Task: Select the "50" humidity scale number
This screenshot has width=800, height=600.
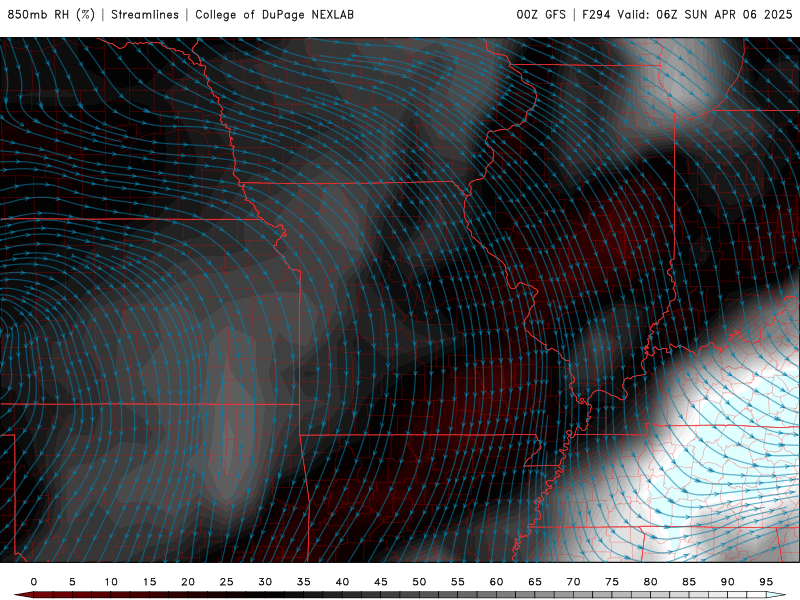Action: coord(419,582)
